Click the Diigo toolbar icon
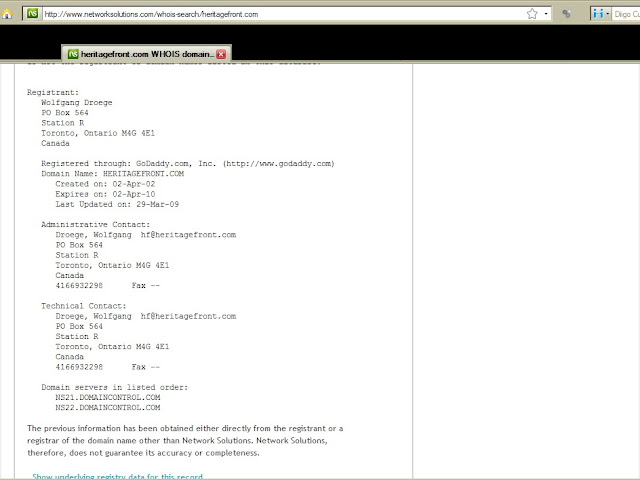This screenshot has height=480, width=640. [x=598, y=14]
